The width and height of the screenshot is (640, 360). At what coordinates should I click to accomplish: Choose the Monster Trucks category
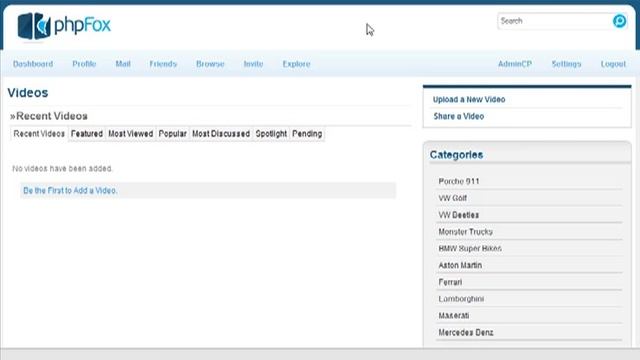466,231
